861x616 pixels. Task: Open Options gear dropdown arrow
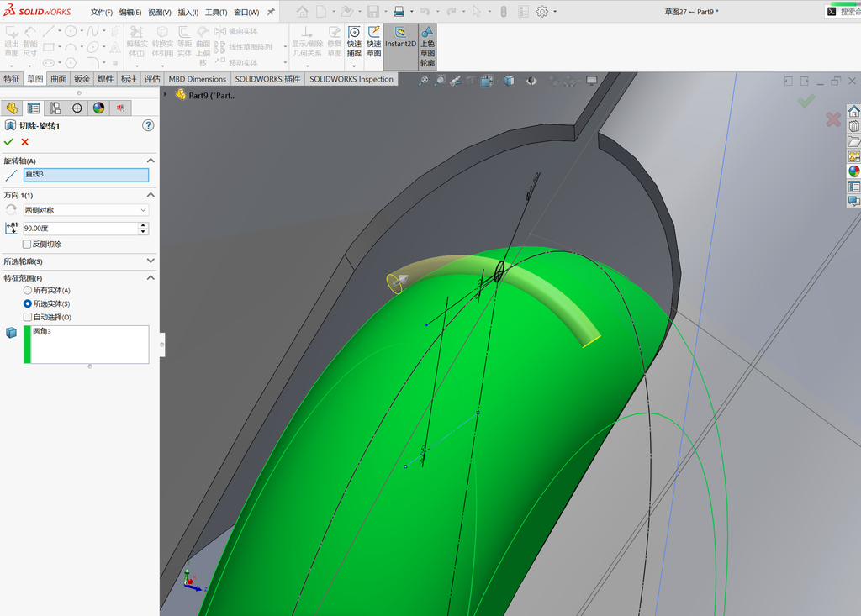click(555, 12)
